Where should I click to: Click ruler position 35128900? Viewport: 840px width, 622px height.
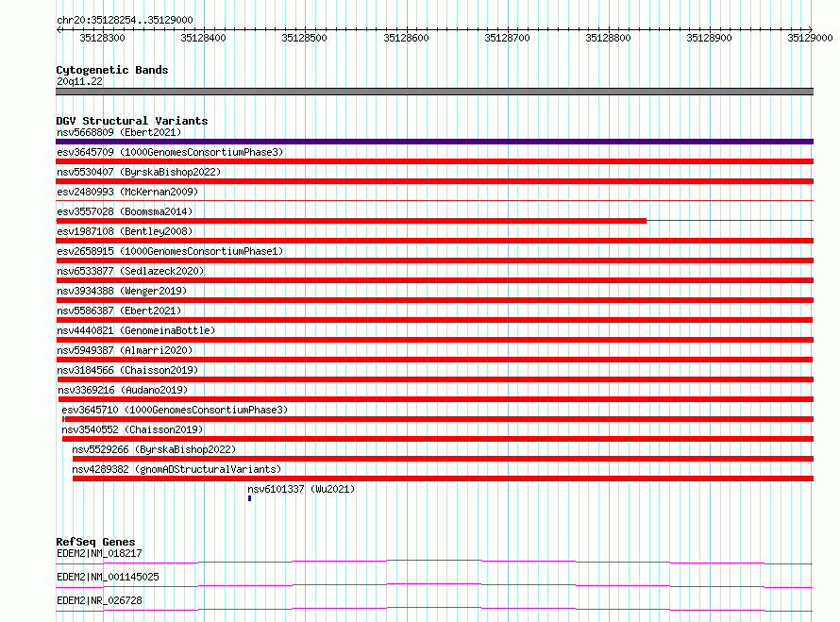(x=710, y=38)
